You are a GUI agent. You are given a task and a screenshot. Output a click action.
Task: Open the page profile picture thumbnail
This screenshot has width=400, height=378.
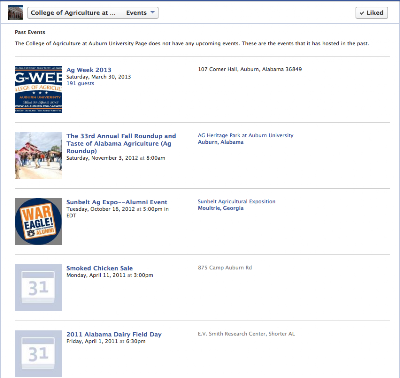[15, 13]
